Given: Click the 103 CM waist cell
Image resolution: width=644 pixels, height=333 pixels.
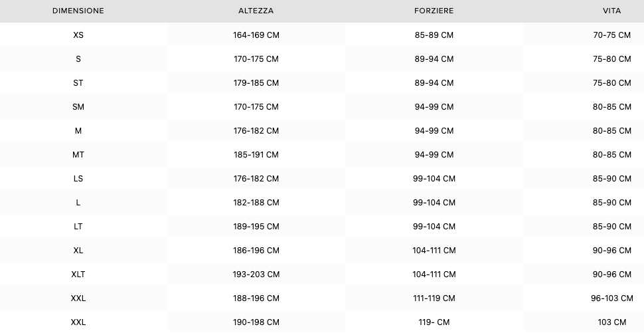Looking at the screenshot, I should coord(611,322).
